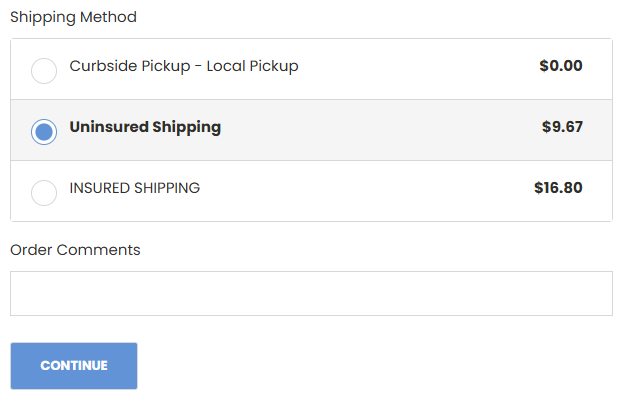The image size is (623, 410).
Task: Click the Order Comments field label
Action: pos(75,250)
